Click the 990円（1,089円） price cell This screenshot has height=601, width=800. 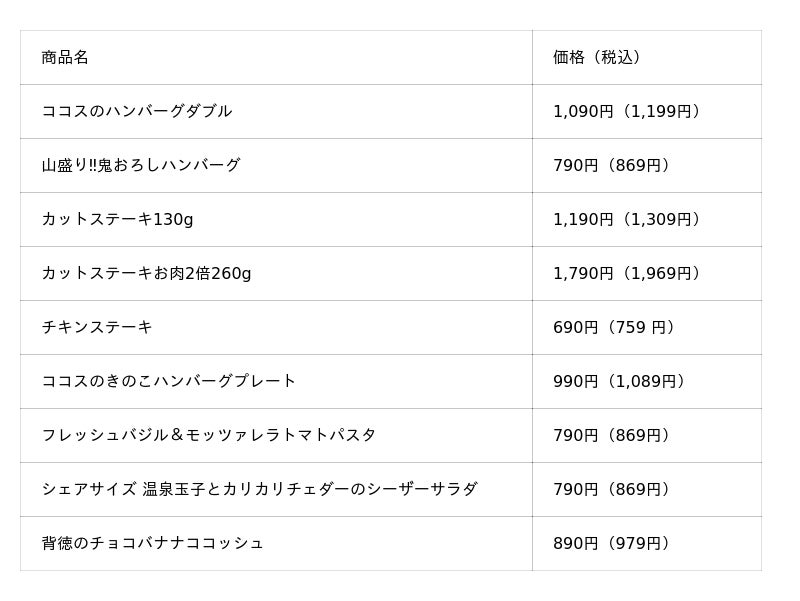tap(620, 381)
